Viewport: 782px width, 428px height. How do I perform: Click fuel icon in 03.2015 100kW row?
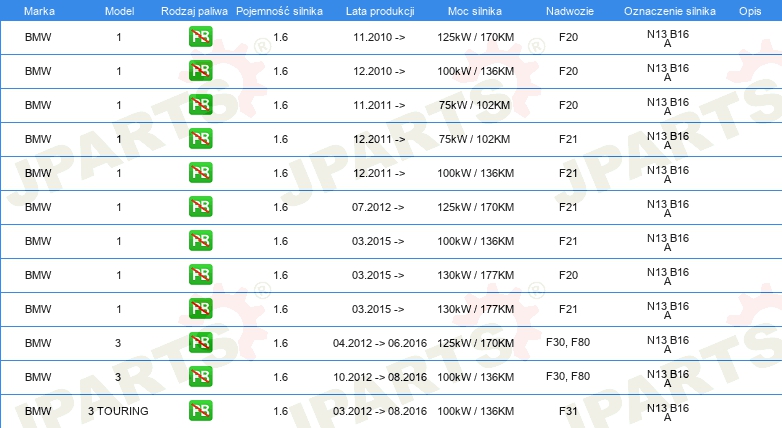click(200, 240)
